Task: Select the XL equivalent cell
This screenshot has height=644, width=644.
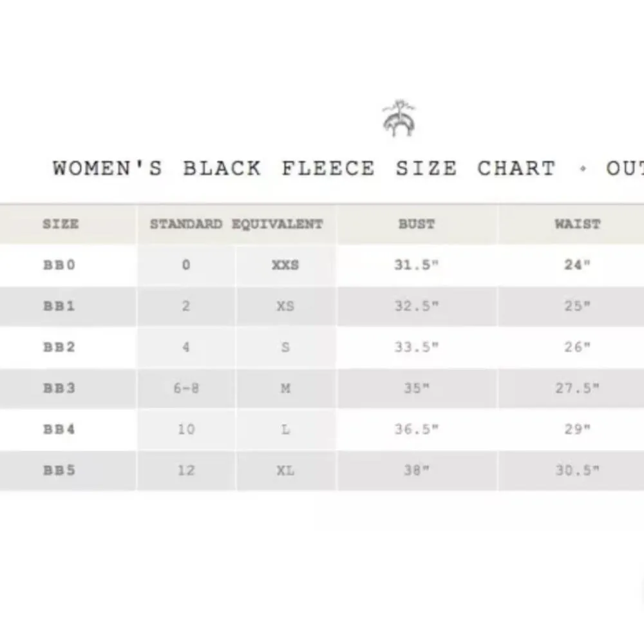Action: (x=285, y=470)
